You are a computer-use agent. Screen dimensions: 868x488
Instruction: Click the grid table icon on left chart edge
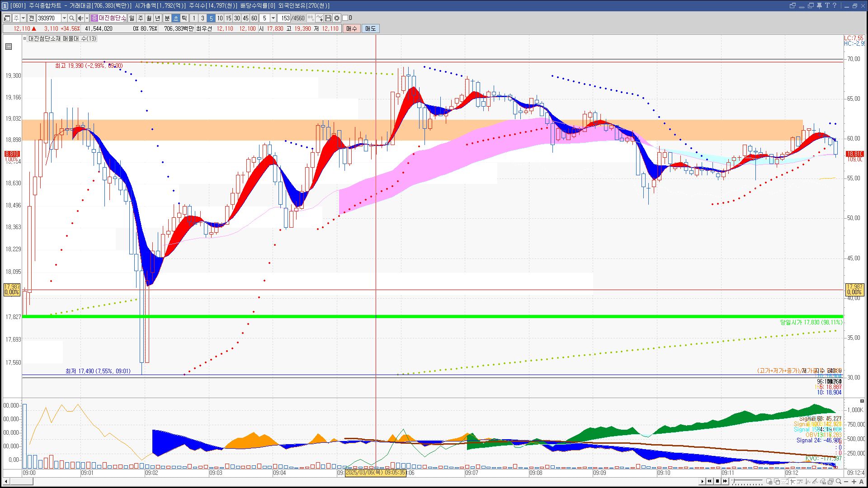[9, 47]
